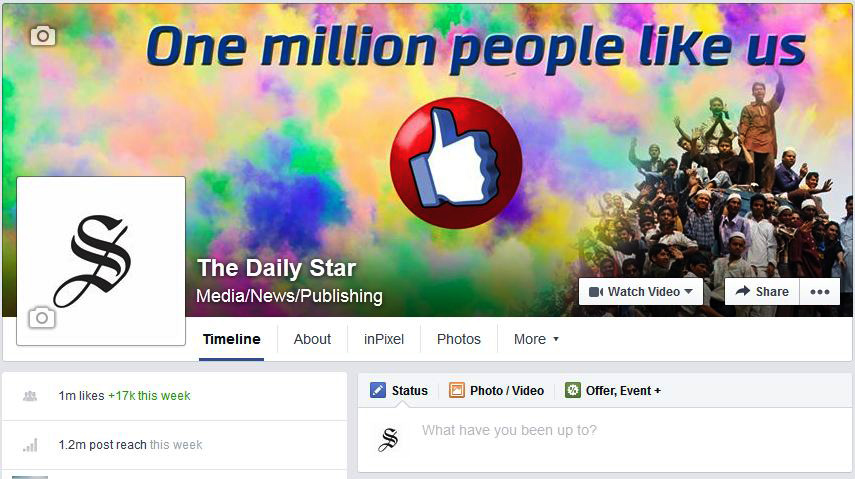
Task: Expand the Watch Video dropdown
Action: (x=641, y=292)
